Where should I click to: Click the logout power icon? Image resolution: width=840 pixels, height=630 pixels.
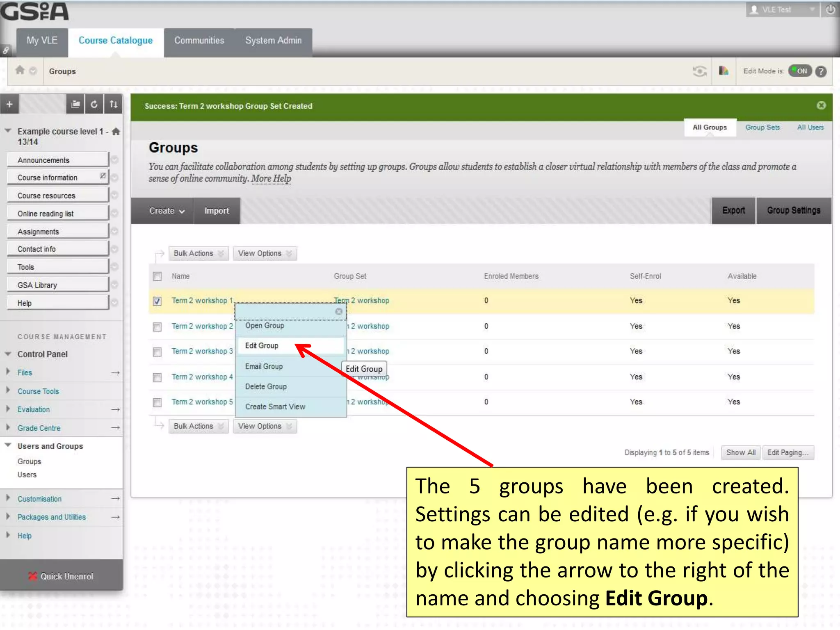tap(830, 9)
